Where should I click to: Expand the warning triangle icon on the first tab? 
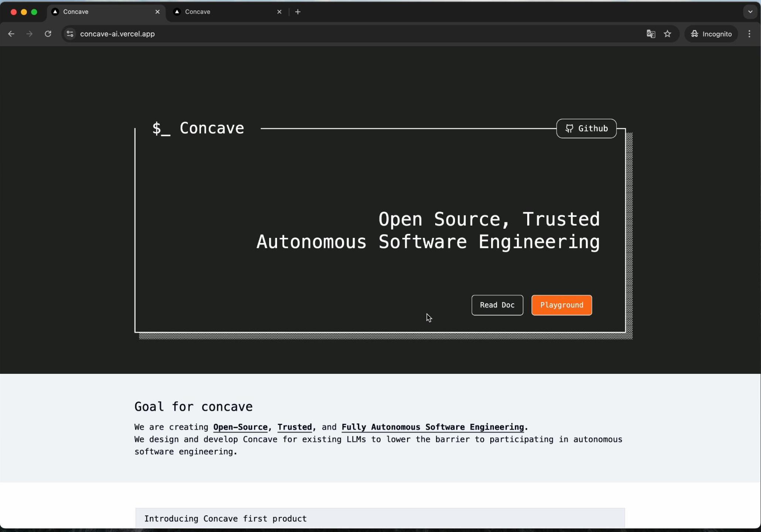[x=55, y=11]
